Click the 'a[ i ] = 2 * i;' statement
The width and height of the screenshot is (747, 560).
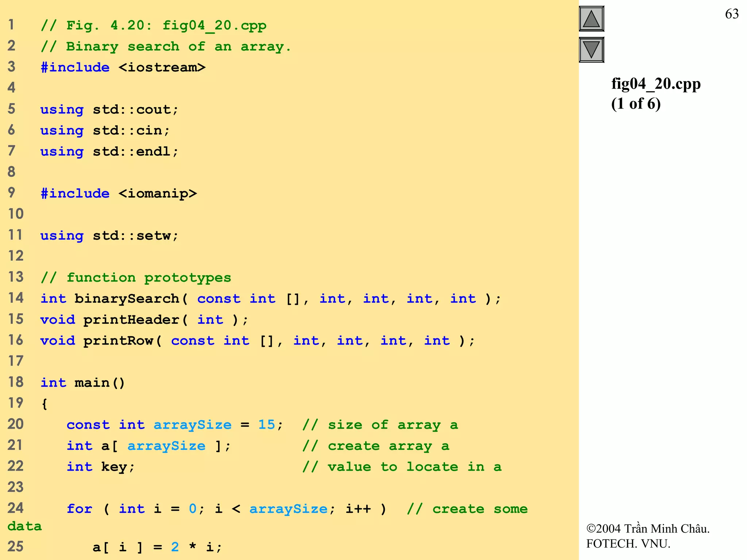157,547
